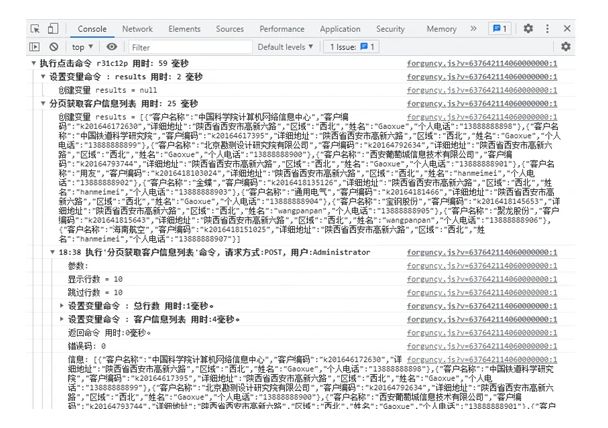
Task: Click the 1 Issue link
Action: click(x=352, y=47)
